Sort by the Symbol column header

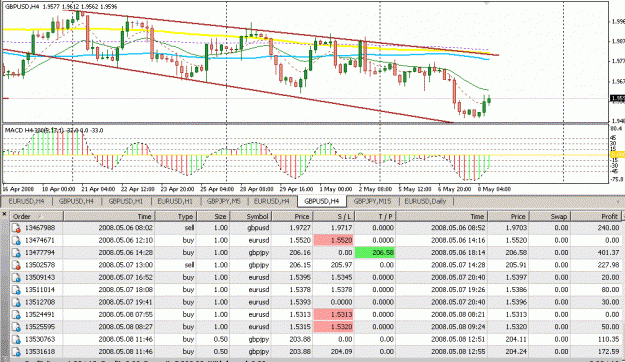click(x=251, y=216)
